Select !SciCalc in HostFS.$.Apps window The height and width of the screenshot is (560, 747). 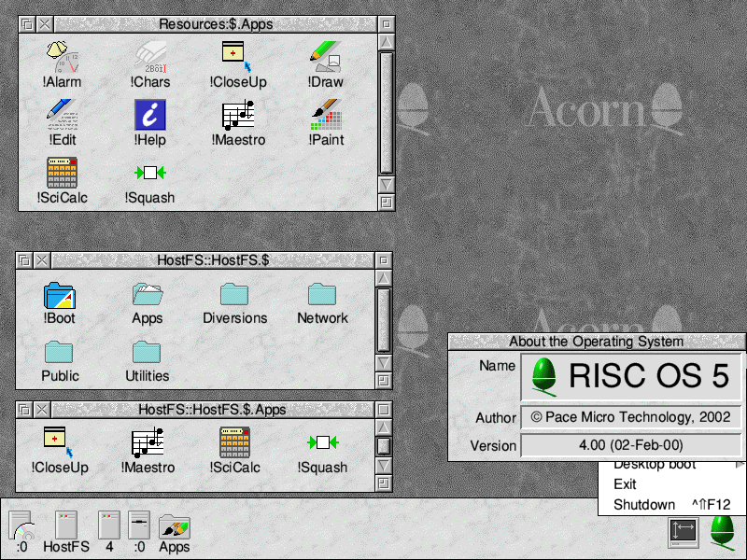tap(235, 451)
